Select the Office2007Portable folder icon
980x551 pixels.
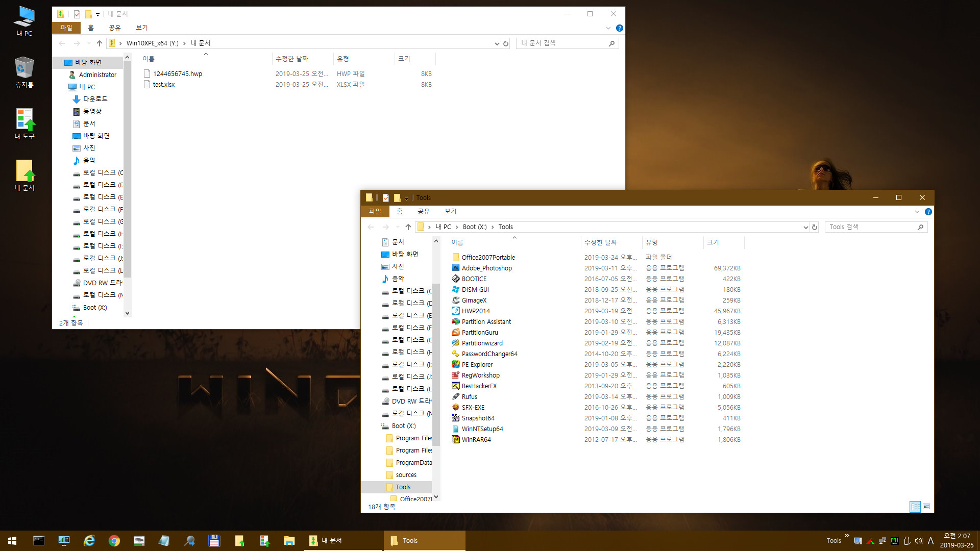[x=456, y=257]
